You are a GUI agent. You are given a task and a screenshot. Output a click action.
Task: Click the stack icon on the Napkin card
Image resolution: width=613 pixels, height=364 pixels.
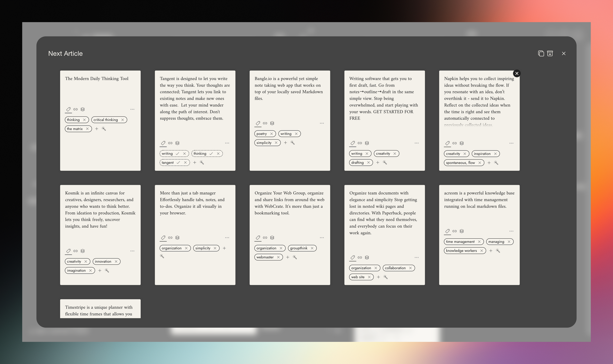(462, 143)
